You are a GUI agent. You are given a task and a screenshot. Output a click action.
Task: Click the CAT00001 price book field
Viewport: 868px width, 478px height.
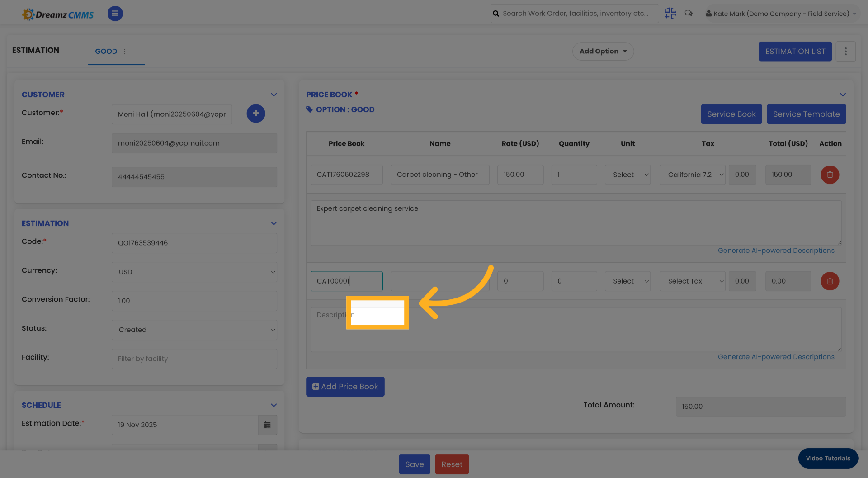pyautogui.click(x=346, y=281)
